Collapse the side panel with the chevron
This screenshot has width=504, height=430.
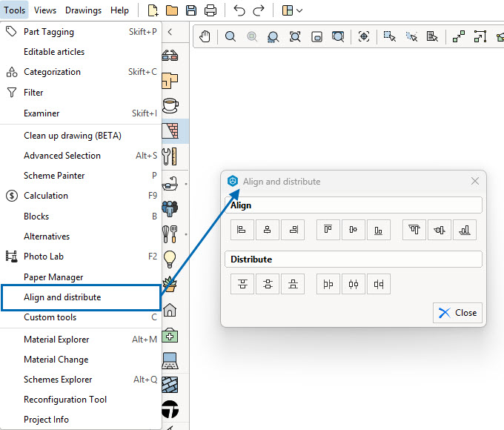tap(170, 32)
